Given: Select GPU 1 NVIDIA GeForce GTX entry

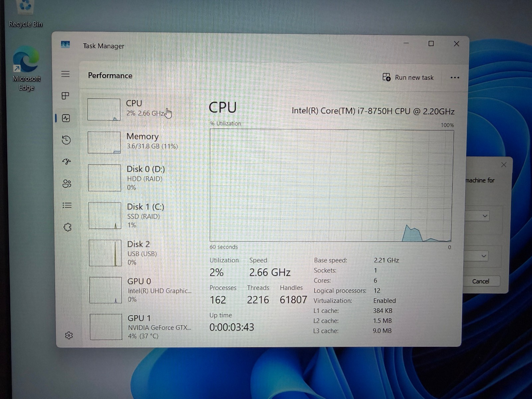Looking at the screenshot, I should (141, 327).
